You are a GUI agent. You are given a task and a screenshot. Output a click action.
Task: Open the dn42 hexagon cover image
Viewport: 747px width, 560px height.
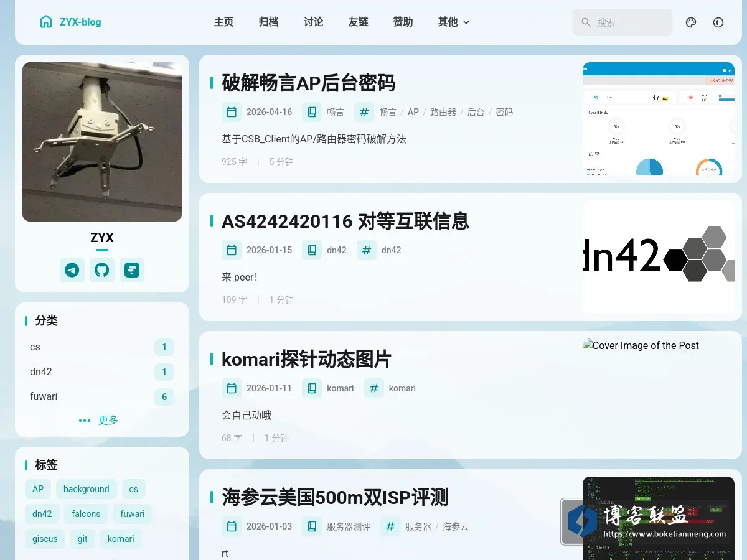659,257
